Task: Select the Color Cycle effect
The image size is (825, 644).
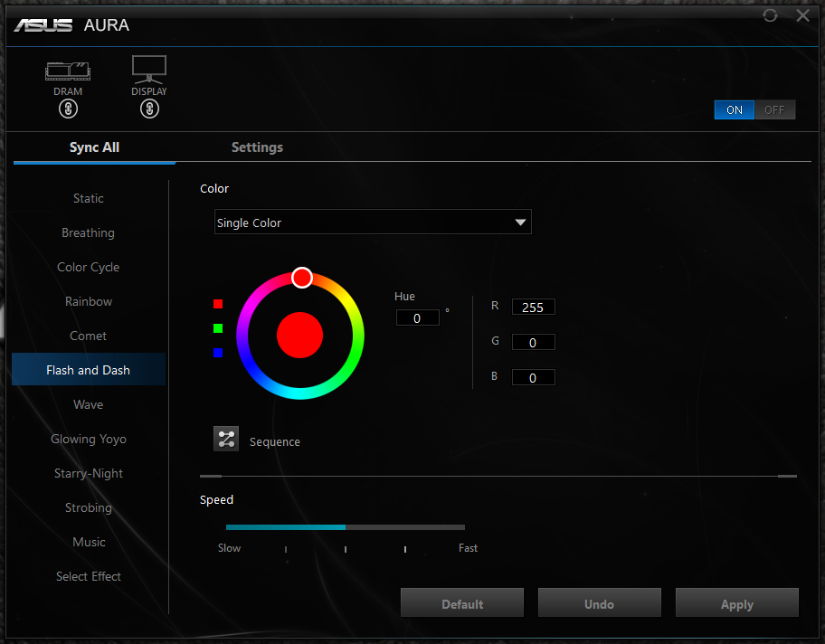Action: 89,268
